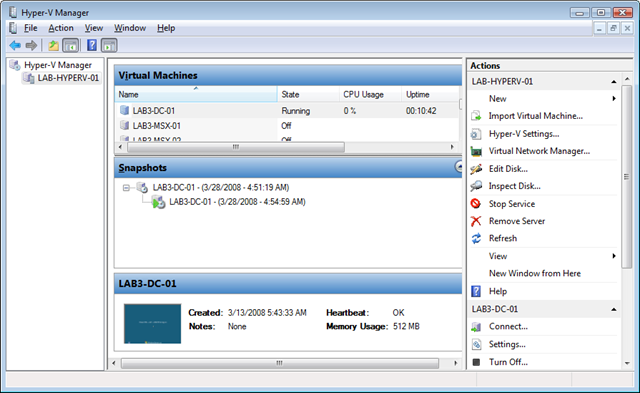Sort by the State column header

coord(308,94)
